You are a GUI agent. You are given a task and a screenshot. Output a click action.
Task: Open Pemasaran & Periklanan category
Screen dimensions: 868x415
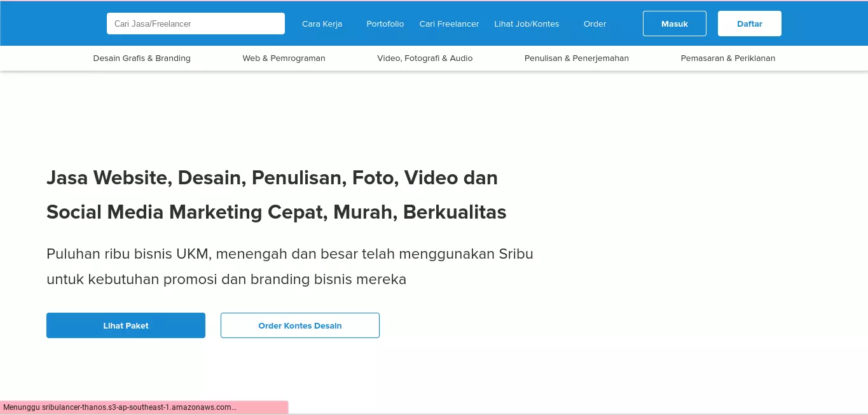[728, 58]
